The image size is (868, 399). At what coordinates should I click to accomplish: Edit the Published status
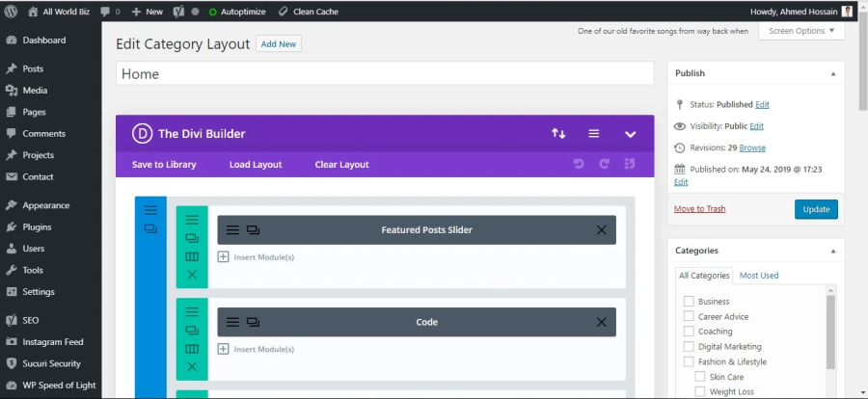point(762,105)
